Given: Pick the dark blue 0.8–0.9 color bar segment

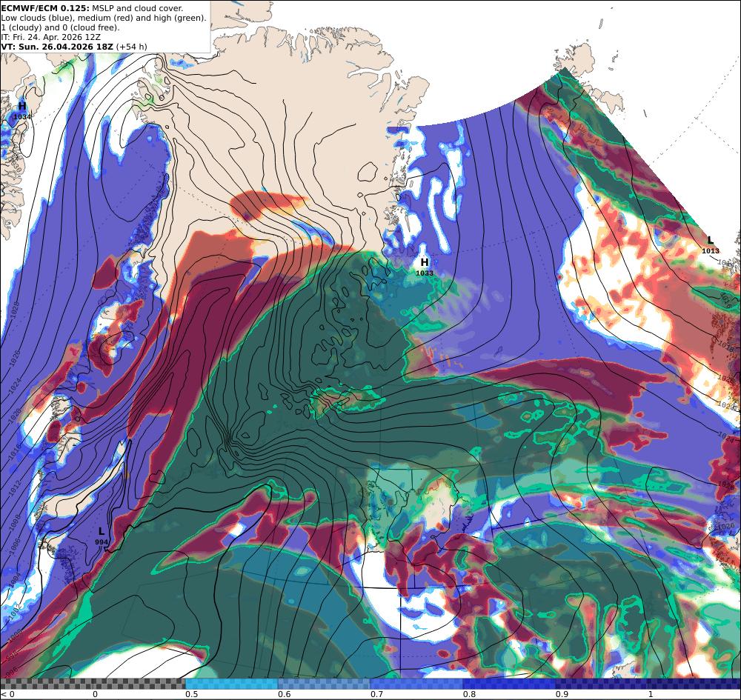Looking at the screenshot, I should point(510,684).
